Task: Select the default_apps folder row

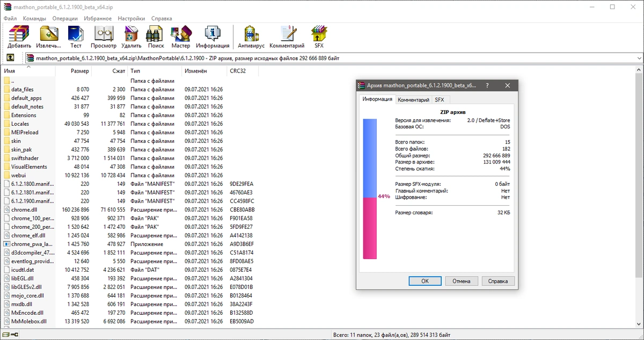Action: [129, 98]
